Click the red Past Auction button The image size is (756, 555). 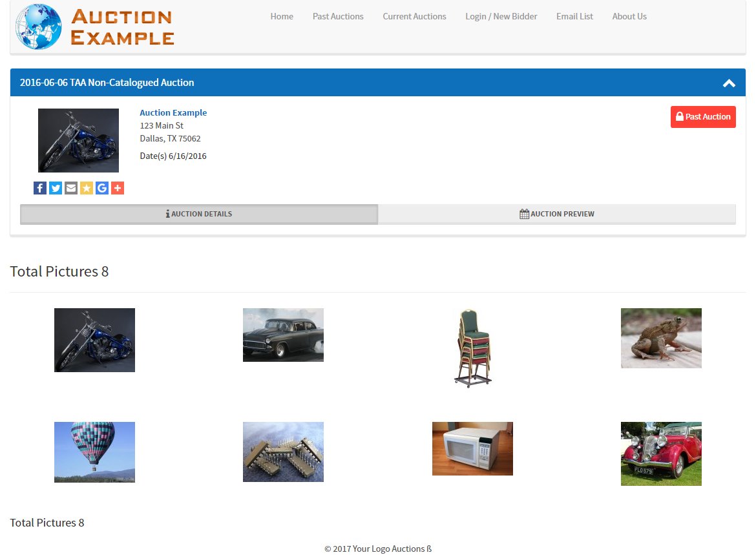703,117
